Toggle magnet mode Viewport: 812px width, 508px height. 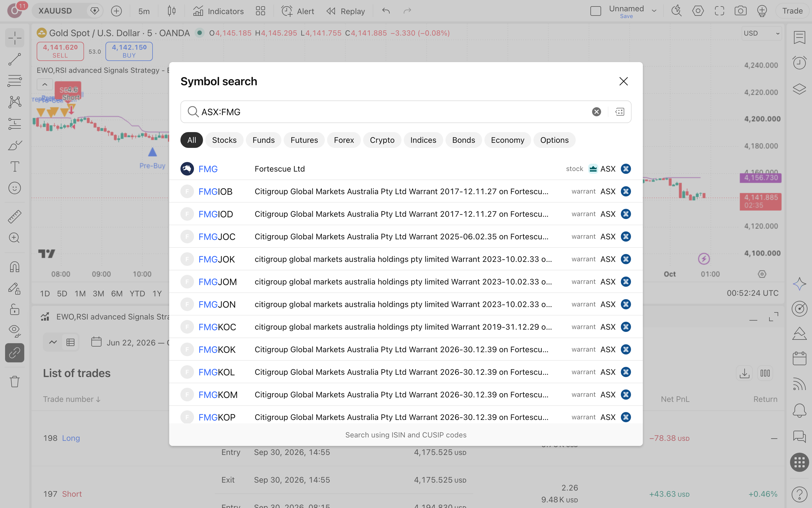(x=14, y=267)
